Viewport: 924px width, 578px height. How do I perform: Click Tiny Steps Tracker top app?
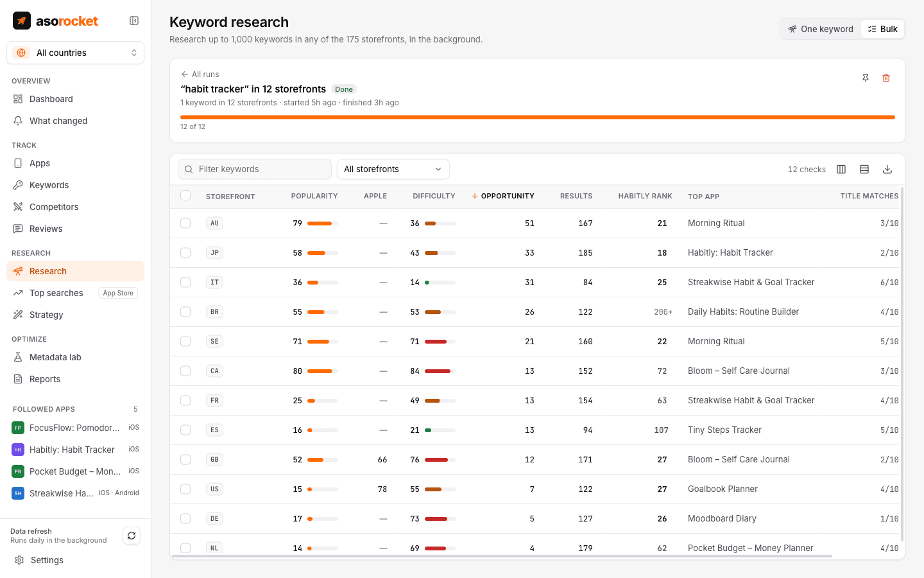(x=724, y=430)
